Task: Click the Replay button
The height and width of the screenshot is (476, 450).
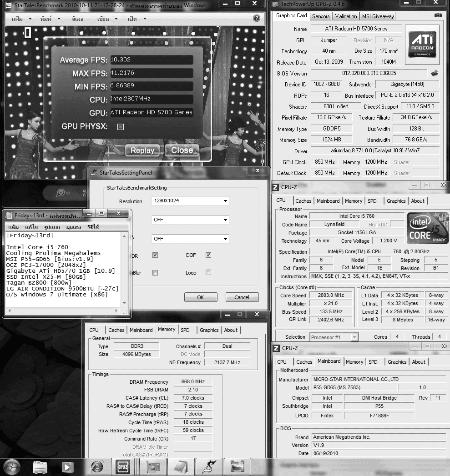Action: pyautogui.click(x=142, y=150)
